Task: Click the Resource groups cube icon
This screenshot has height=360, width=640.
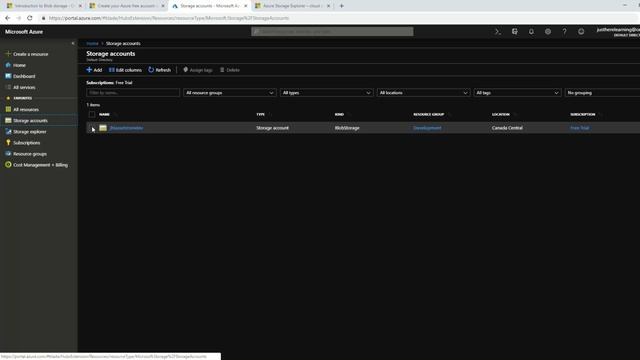Action: (x=8, y=154)
